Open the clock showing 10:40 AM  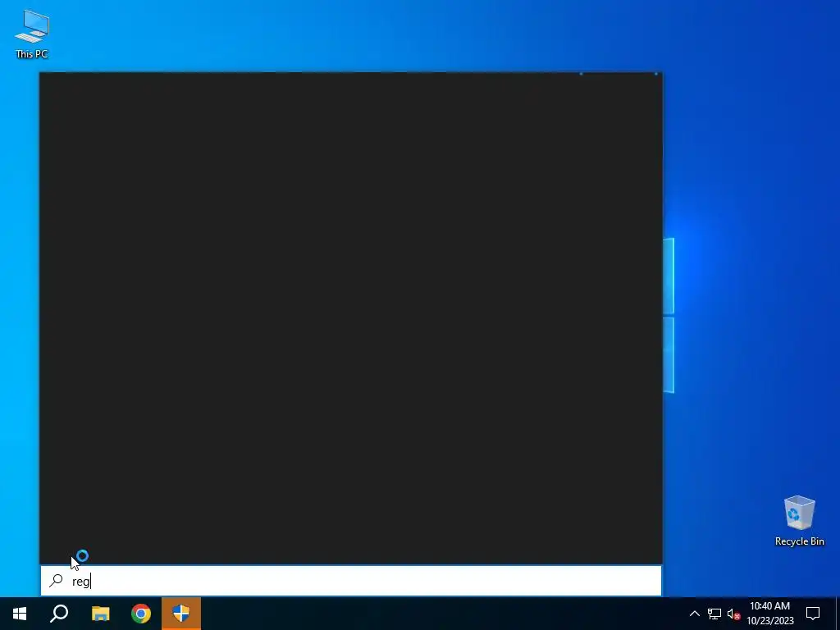tap(769, 614)
